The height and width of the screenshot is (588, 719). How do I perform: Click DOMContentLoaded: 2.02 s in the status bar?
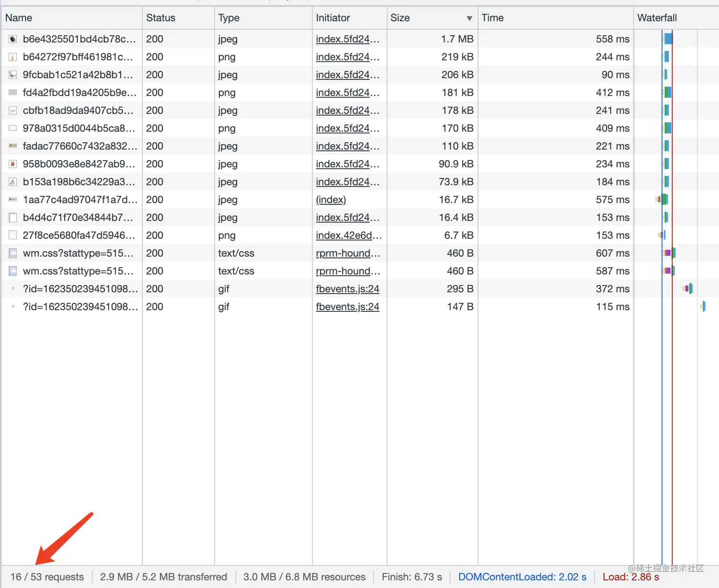pos(522,577)
